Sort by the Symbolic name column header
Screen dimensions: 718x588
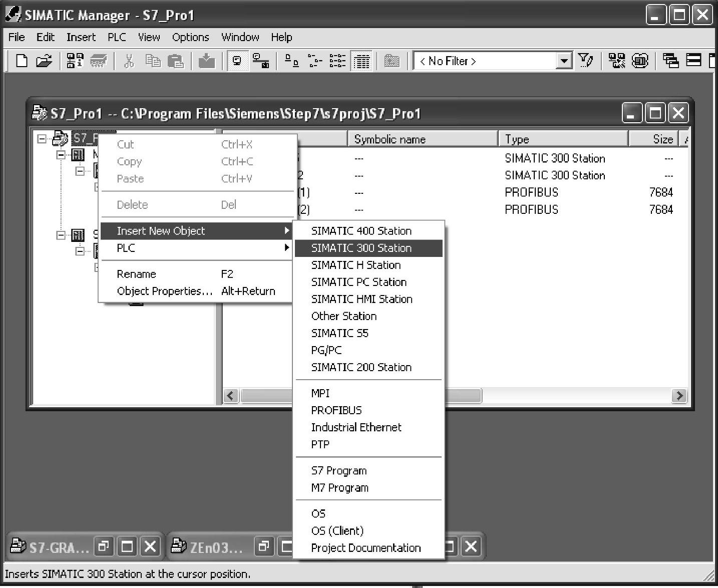point(423,139)
